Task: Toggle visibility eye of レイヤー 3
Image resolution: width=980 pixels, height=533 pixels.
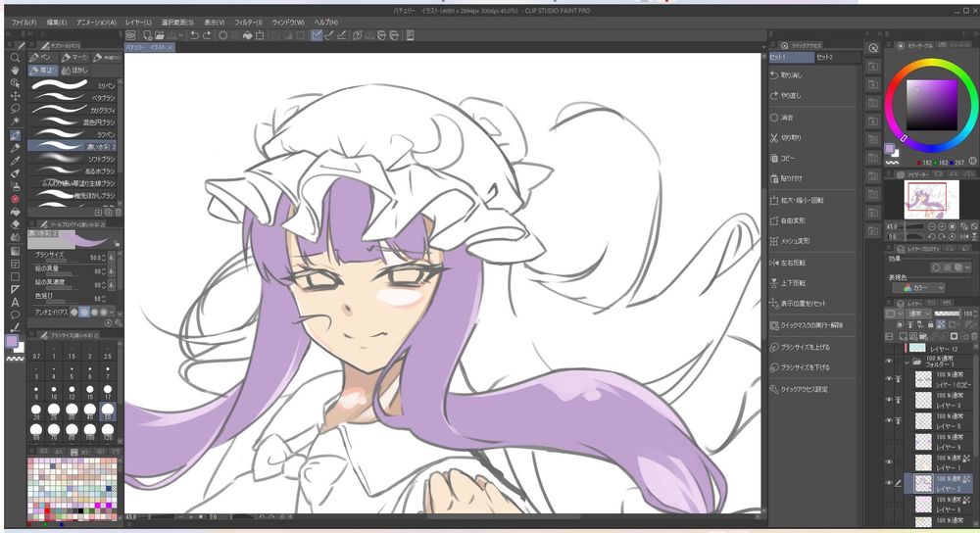Action: 890,400
